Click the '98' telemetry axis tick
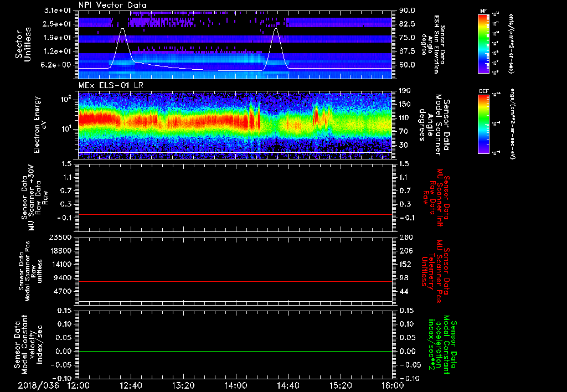The width and height of the screenshot is (567, 392). [404, 278]
